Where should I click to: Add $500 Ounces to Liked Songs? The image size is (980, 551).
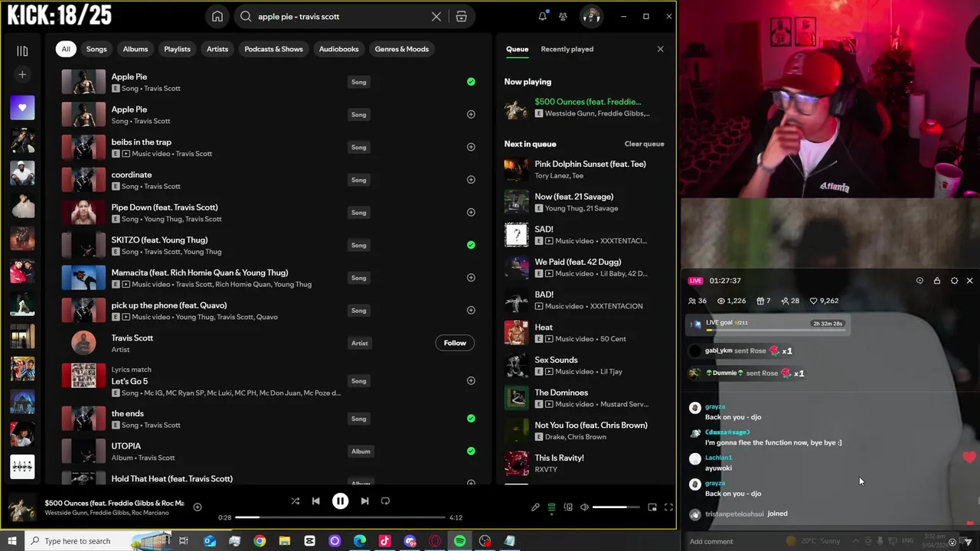pyautogui.click(x=198, y=507)
